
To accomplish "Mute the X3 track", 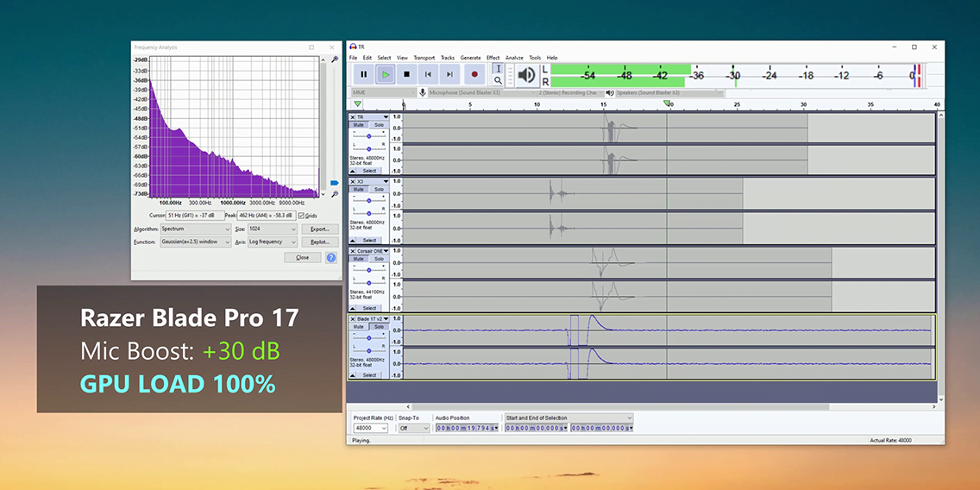I will (359, 189).
